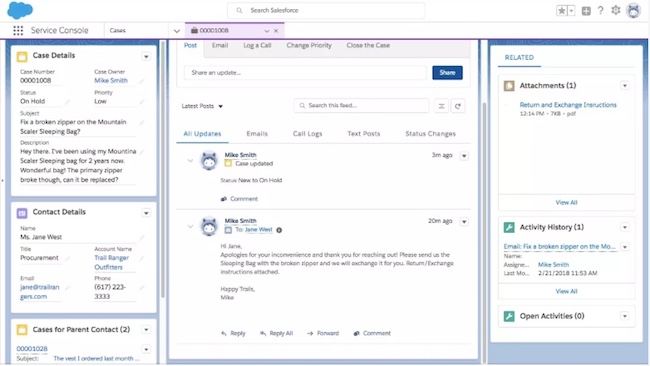
Task: Click the Cases for Parent Contact icon
Action: point(22,330)
